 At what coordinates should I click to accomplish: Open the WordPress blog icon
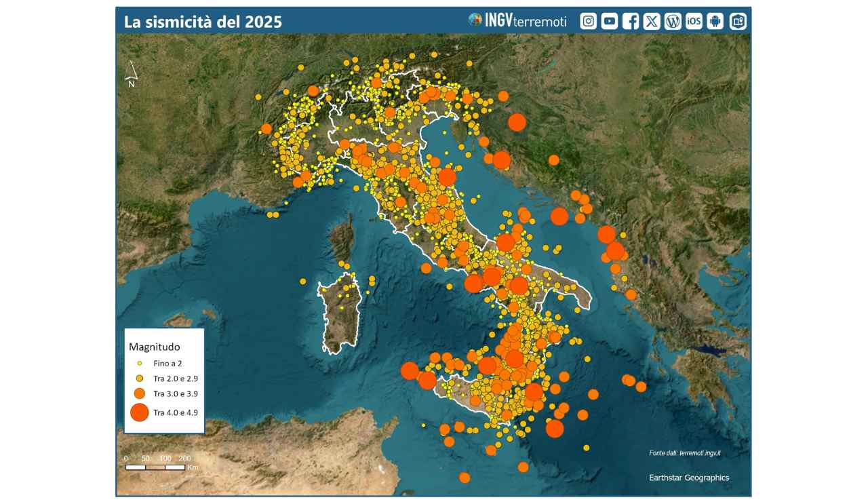coord(673,21)
